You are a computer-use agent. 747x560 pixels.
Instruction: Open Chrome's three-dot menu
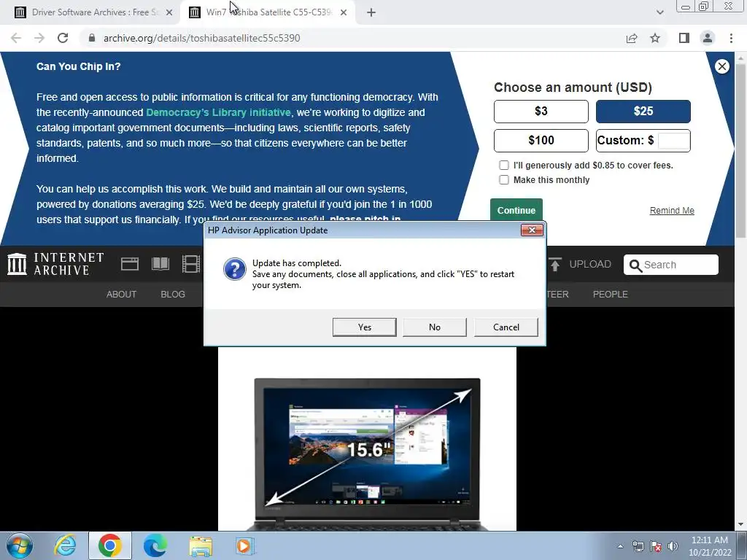pyautogui.click(x=731, y=38)
